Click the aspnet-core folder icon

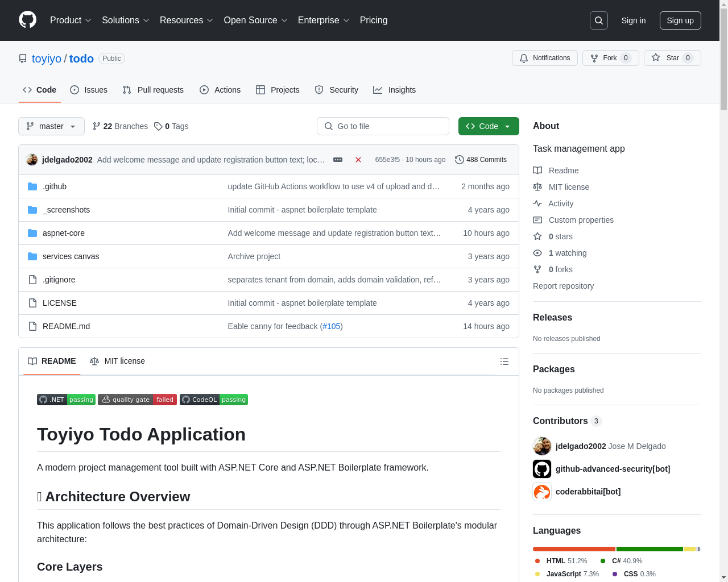pyautogui.click(x=32, y=233)
